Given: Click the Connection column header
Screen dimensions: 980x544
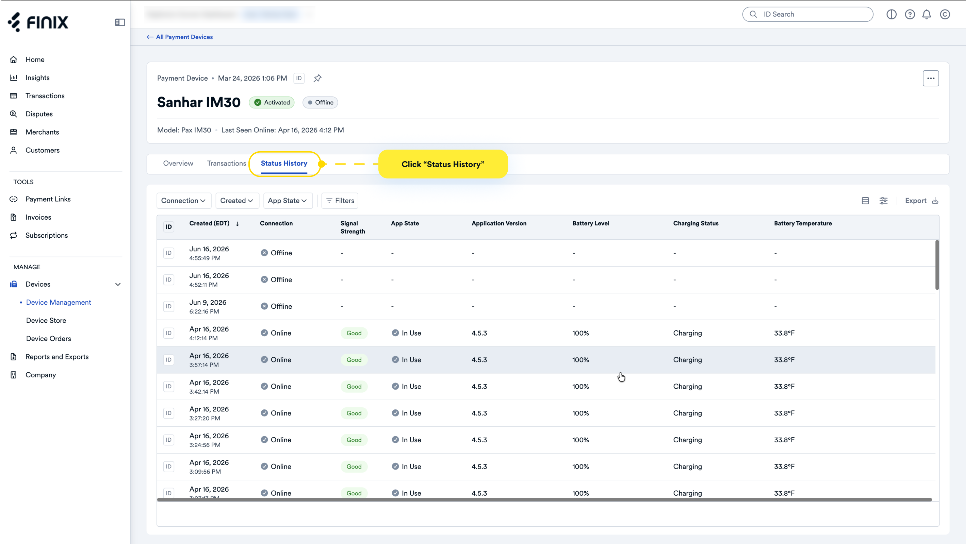Looking at the screenshot, I should [276, 223].
